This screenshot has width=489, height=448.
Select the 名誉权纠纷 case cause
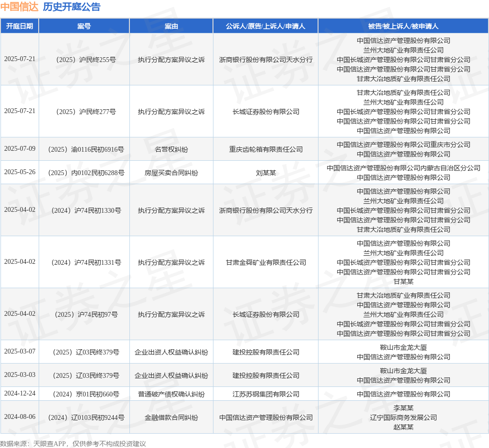(x=171, y=149)
